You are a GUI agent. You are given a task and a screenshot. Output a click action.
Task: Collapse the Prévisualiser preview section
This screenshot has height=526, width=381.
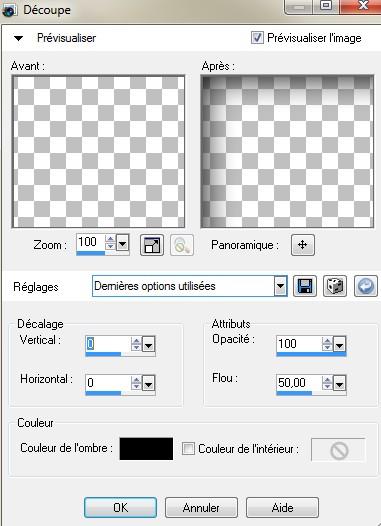click(18, 38)
